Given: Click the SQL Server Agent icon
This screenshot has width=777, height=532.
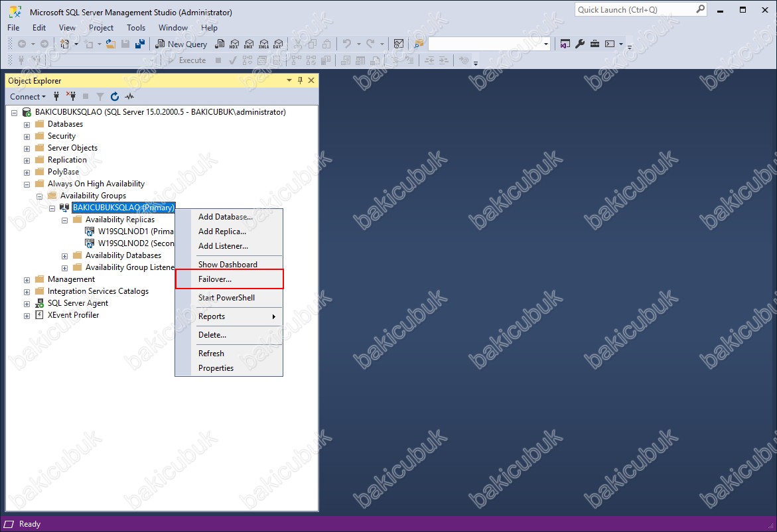Looking at the screenshot, I should pyautogui.click(x=40, y=303).
